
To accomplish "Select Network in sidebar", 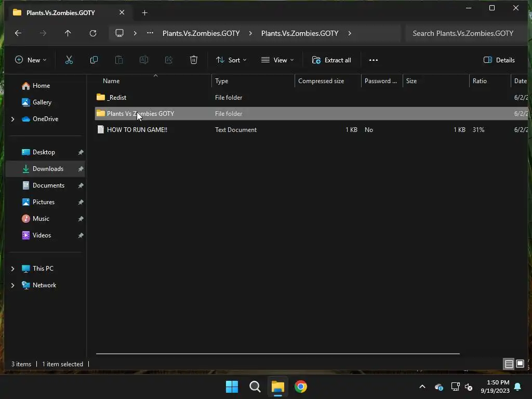I will pos(45,285).
